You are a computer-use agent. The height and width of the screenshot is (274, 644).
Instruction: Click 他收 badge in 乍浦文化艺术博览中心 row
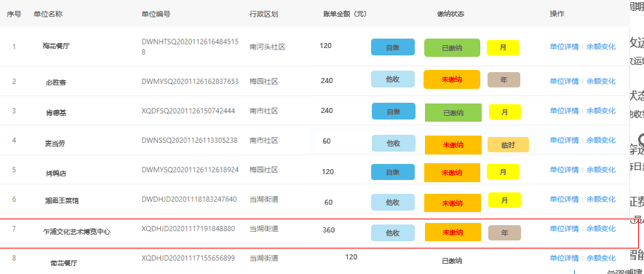(x=393, y=233)
